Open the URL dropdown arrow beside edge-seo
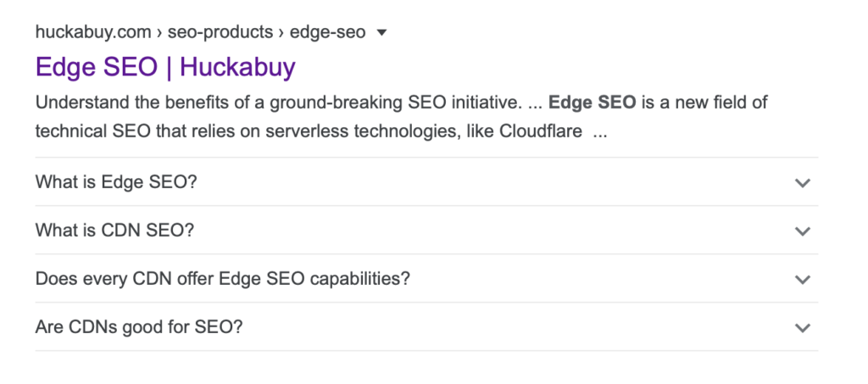 pyautogui.click(x=381, y=33)
